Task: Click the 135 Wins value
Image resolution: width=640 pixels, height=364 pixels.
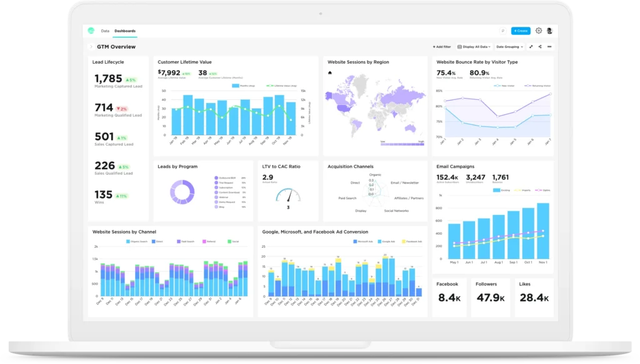Action: pos(103,195)
